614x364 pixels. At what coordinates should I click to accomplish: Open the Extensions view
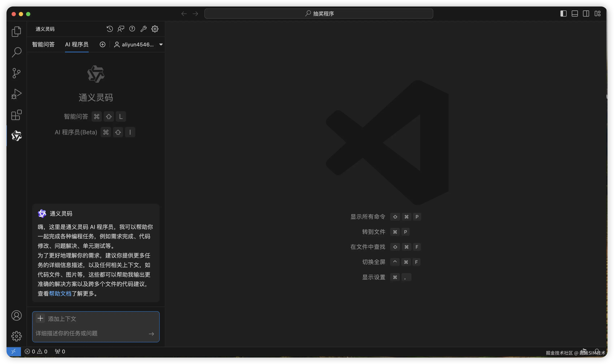pyautogui.click(x=16, y=115)
